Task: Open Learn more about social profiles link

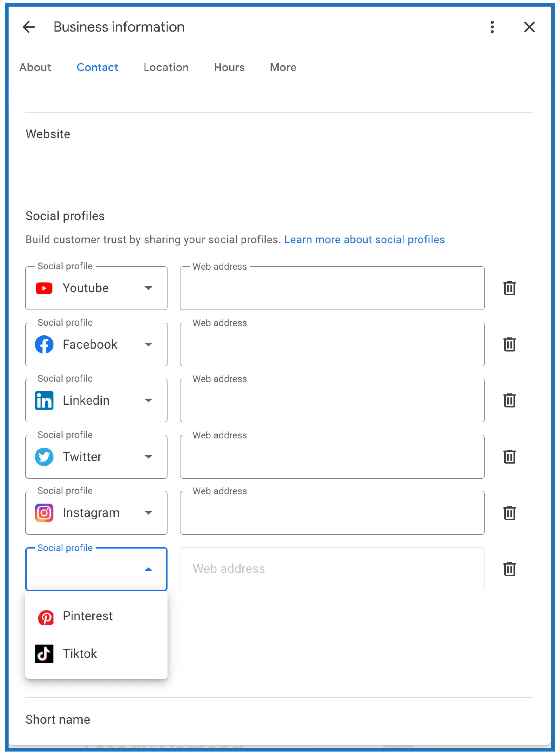Action: (364, 239)
